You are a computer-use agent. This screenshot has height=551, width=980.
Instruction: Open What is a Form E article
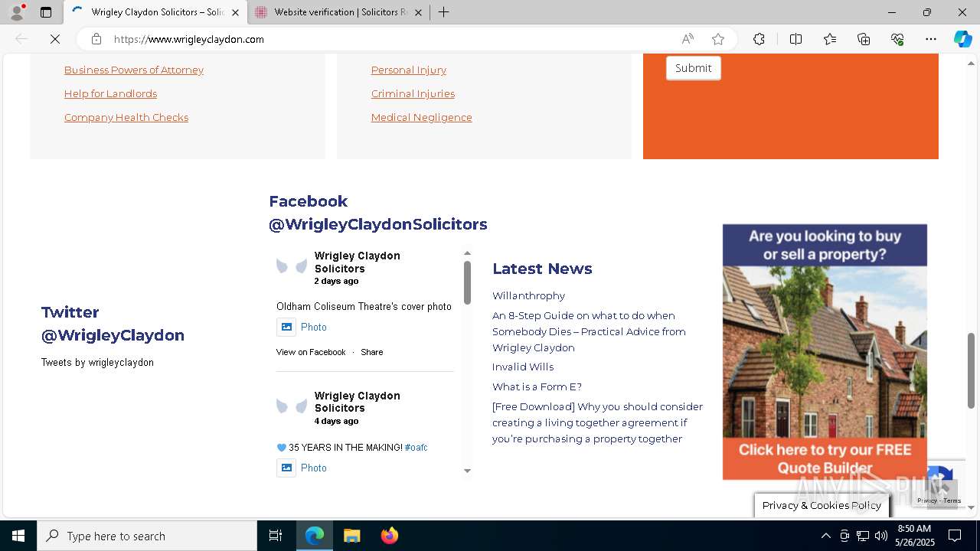[x=537, y=386]
